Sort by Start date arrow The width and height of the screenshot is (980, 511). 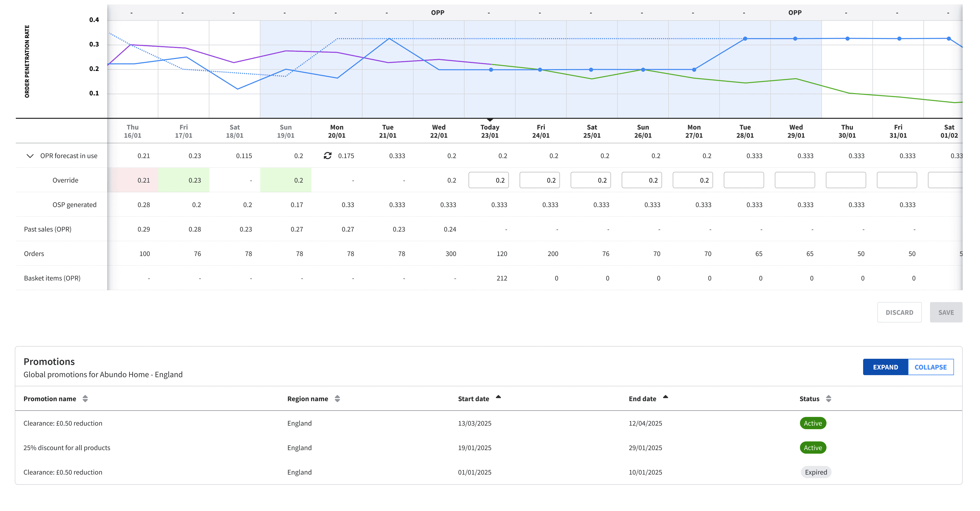click(x=498, y=397)
